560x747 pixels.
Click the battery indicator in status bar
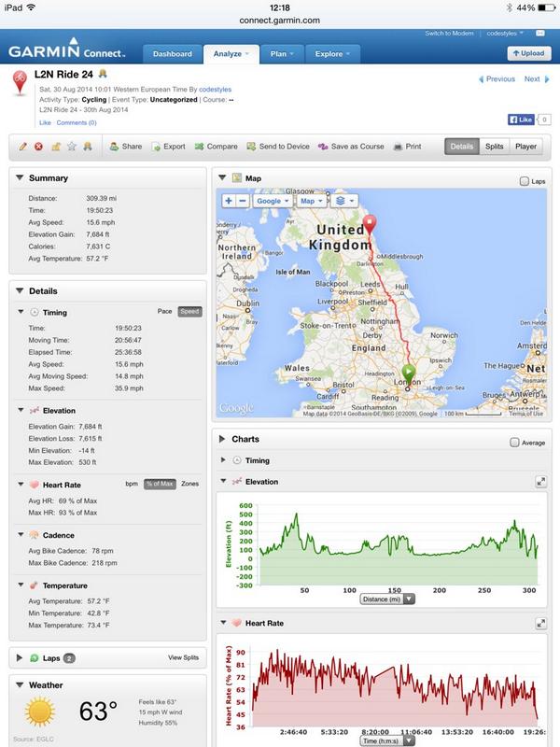(x=546, y=7)
